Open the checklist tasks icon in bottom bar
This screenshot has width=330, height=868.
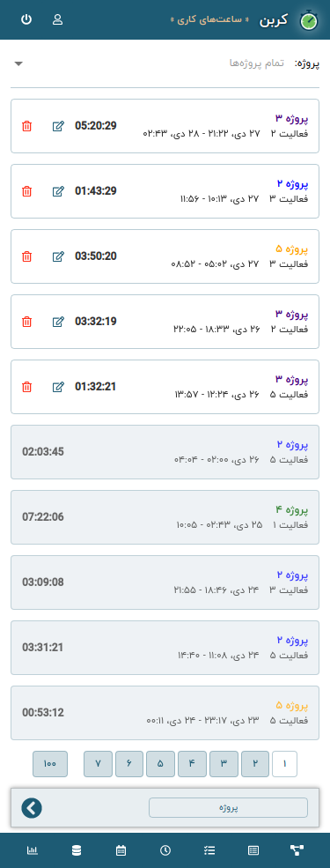pyautogui.click(x=209, y=850)
